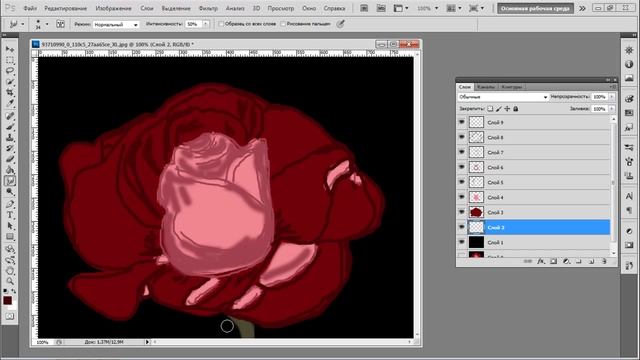Add a layer mask

point(553,261)
